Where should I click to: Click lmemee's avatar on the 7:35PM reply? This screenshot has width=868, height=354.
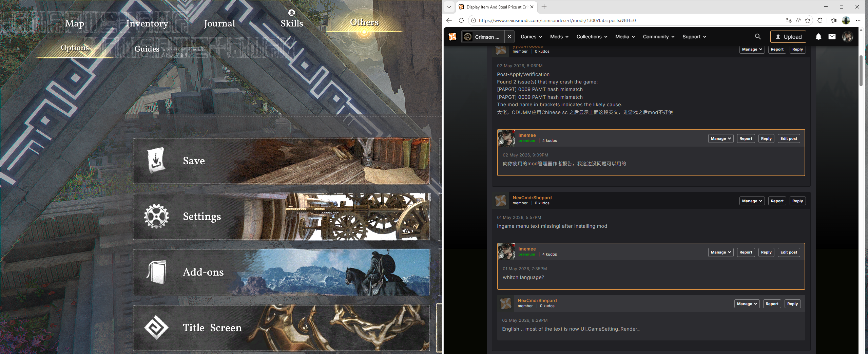click(x=506, y=252)
